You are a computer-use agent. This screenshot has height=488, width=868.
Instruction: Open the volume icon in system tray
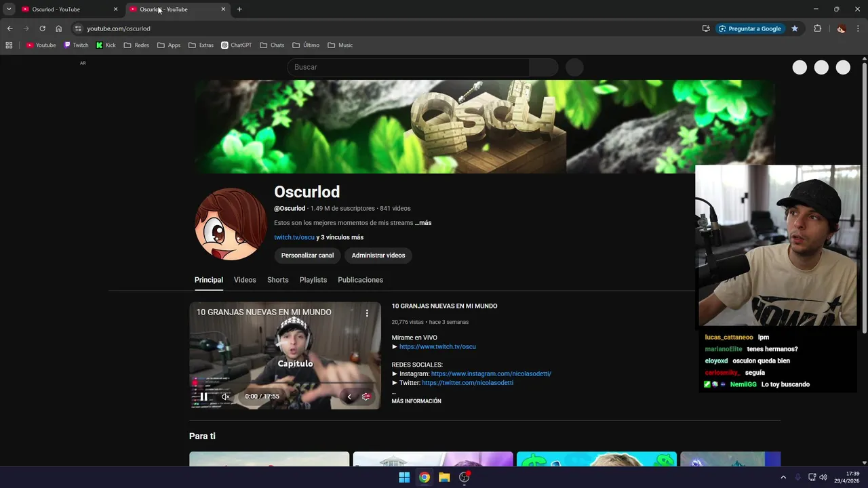(x=823, y=477)
